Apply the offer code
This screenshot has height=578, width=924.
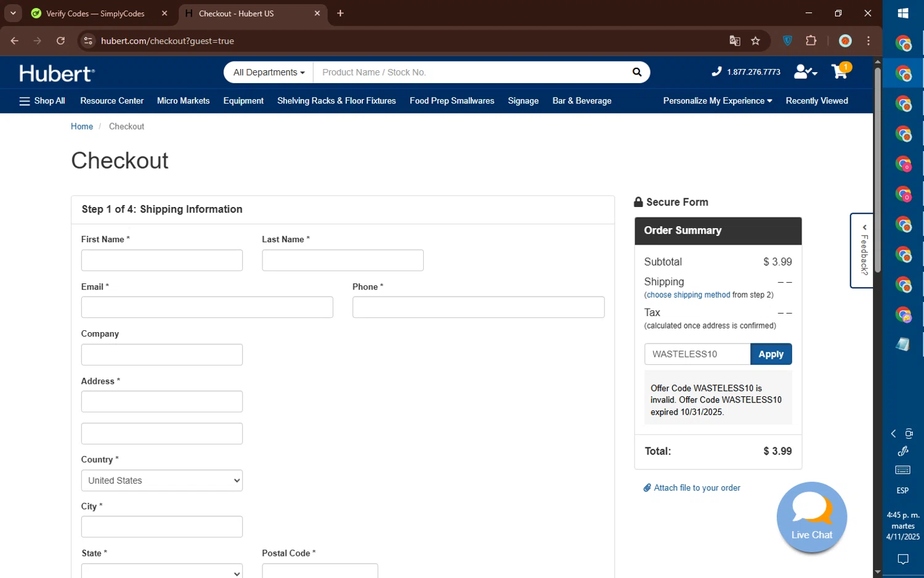(x=771, y=354)
